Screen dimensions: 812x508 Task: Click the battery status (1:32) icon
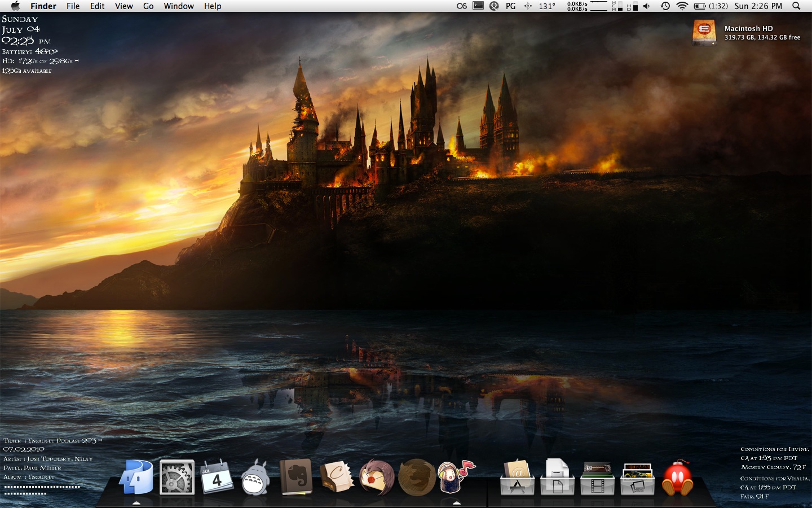pos(710,6)
